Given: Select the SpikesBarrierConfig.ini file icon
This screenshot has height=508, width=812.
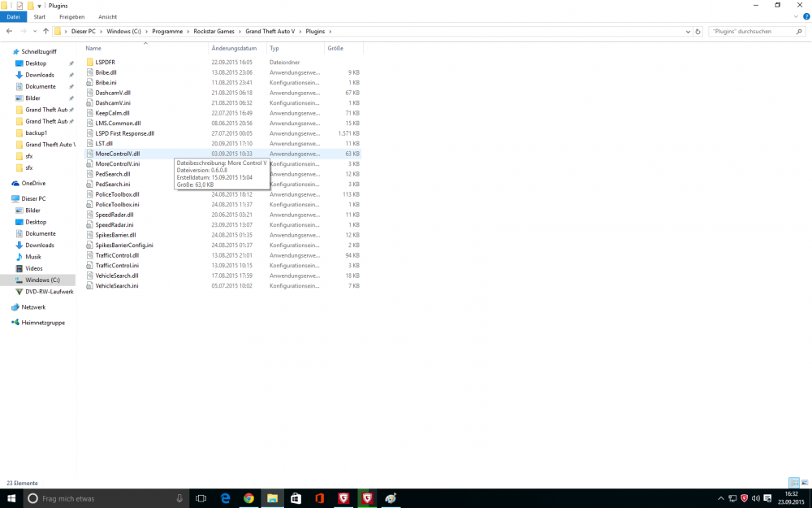Looking at the screenshot, I should tap(89, 245).
